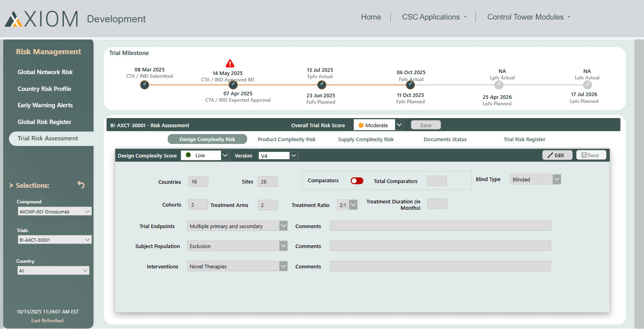The width and height of the screenshot is (644, 329).
Task: Select Trial Risk Assessment in the sidebar
Action: pos(51,138)
